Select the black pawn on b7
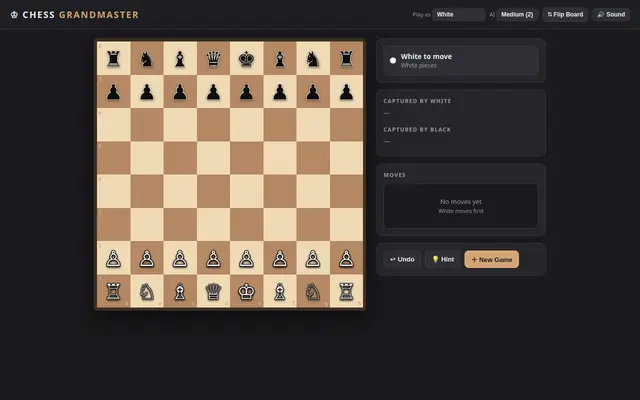Image resolution: width=640 pixels, height=400 pixels. click(x=147, y=92)
